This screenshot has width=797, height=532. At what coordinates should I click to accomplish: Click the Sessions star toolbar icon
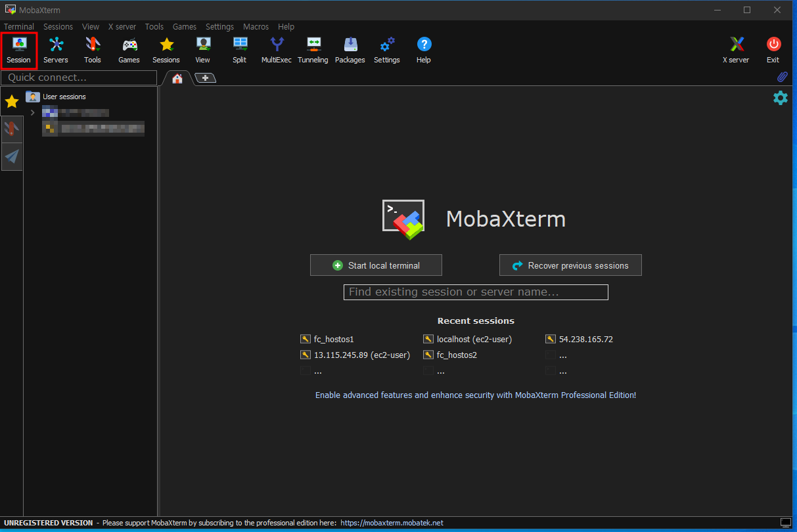(166, 51)
